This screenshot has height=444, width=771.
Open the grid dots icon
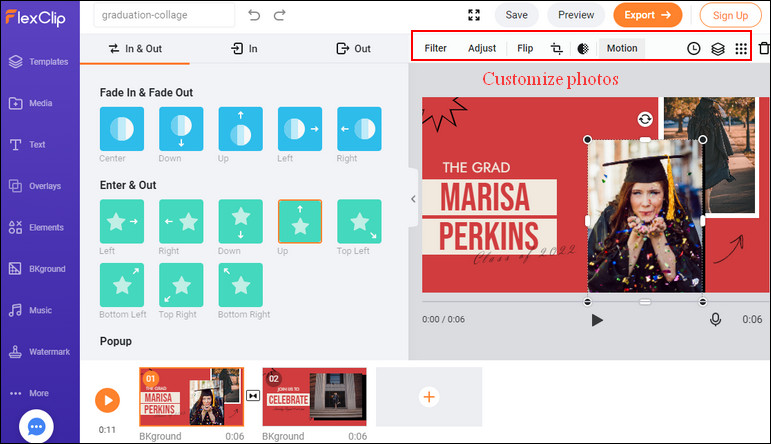pos(741,49)
